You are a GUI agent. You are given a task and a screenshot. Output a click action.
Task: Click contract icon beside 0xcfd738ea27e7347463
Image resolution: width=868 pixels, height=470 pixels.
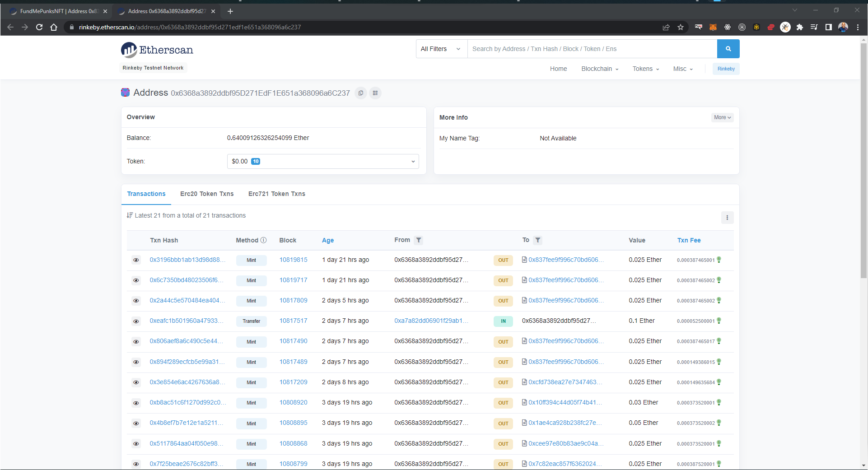click(x=524, y=382)
